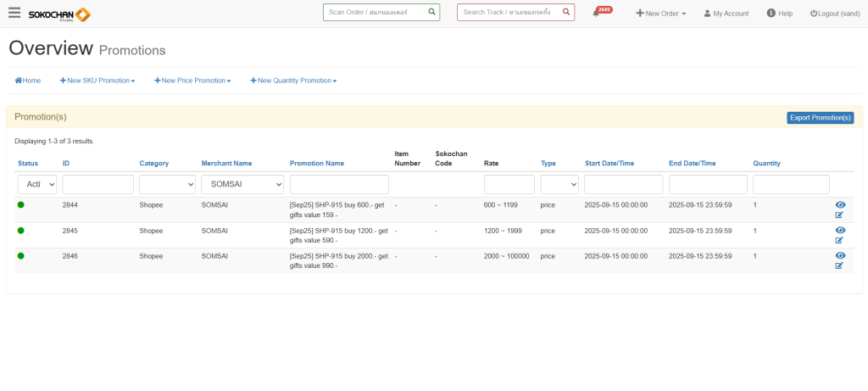
Task: Open the Status filter dropdown
Action: click(37, 184)
